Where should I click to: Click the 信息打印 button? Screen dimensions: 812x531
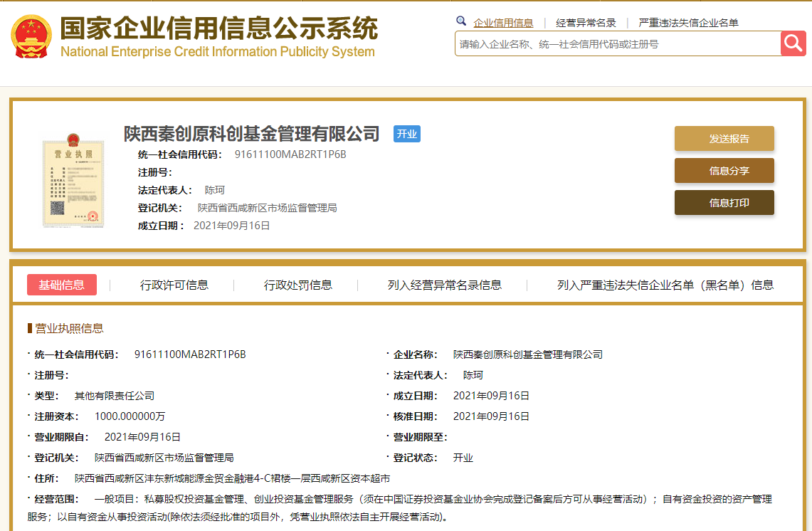click(x=724, y=202)
